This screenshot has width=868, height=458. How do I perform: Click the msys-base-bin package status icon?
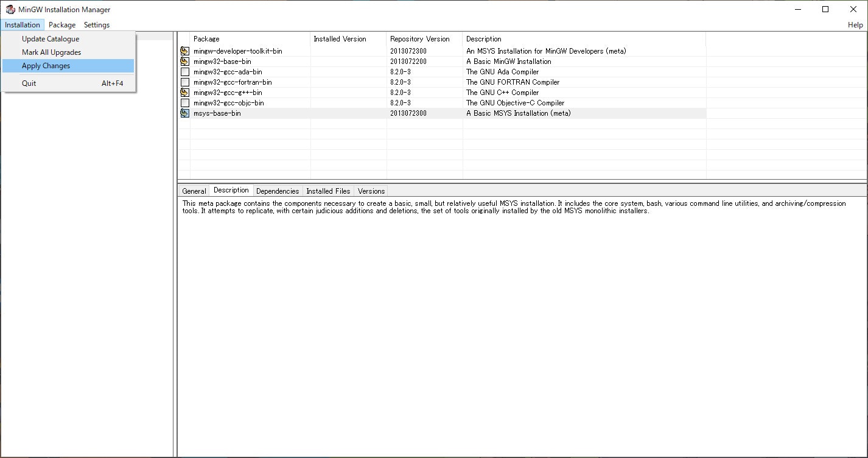pos(184,113)
